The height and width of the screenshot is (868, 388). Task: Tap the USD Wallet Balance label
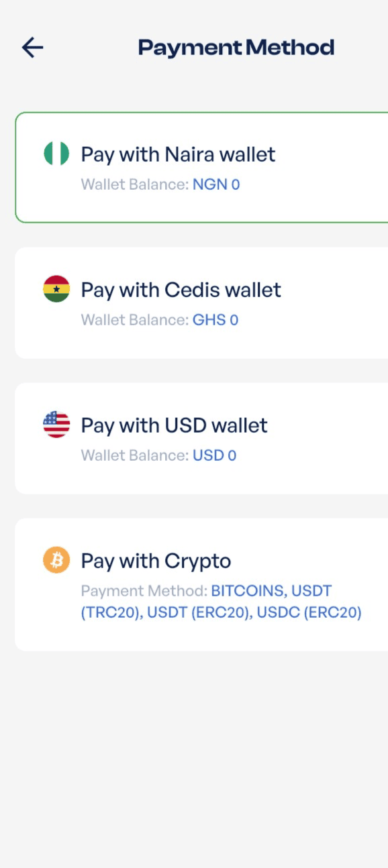pyautogui.click(x=135, y=455)
